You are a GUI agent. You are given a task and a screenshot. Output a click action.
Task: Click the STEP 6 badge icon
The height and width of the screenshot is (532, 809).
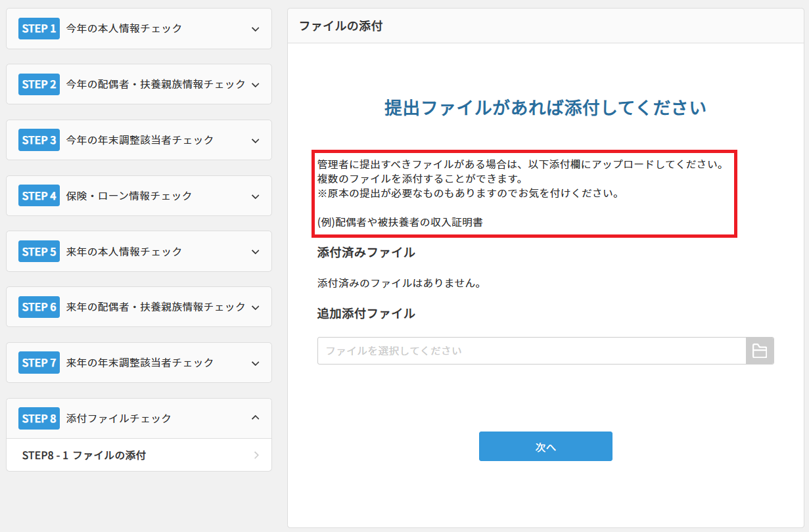38,307
